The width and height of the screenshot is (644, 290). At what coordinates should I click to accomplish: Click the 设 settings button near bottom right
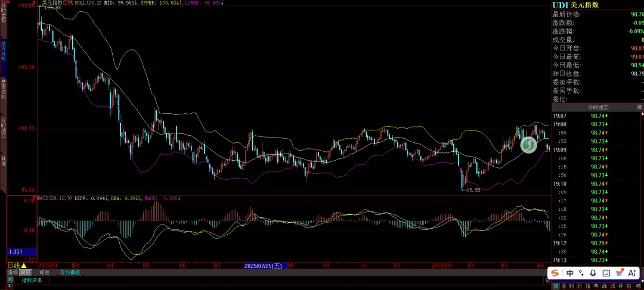pyautogui.click(x=548, y=281)
